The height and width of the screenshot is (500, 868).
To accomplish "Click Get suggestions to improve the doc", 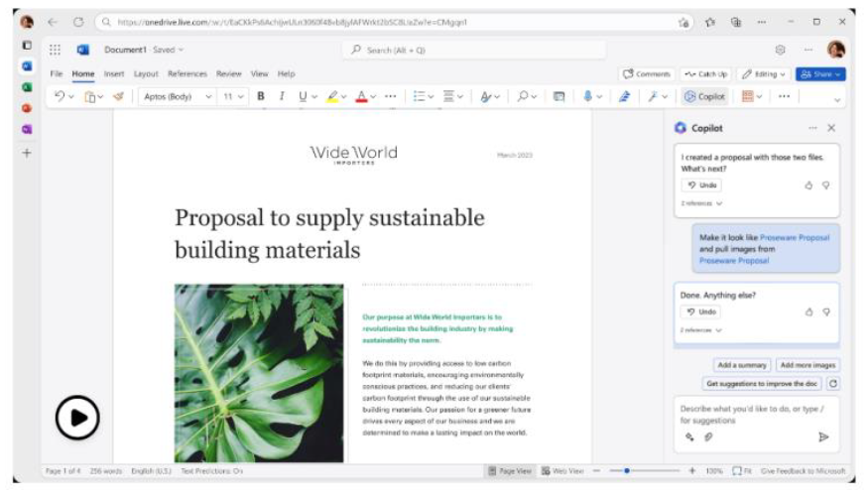I will point(762,383).
